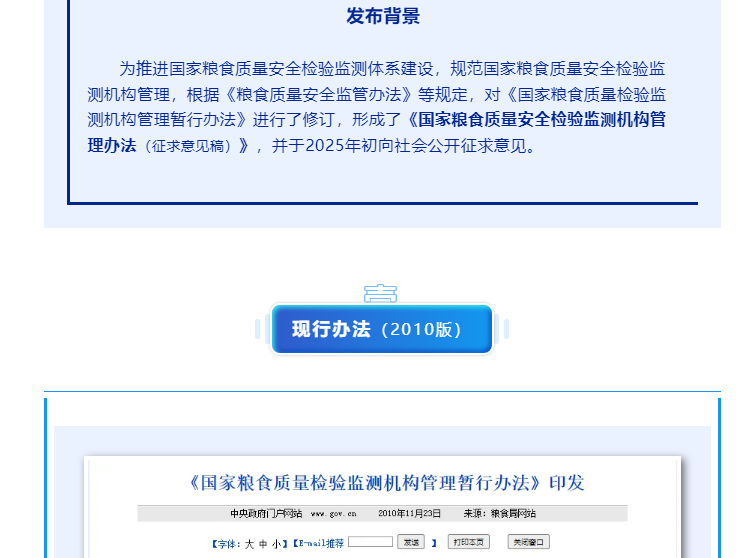Click the 发布背景 section heading
This screenshot has width=754, height=558.
[x=383, y=17]
